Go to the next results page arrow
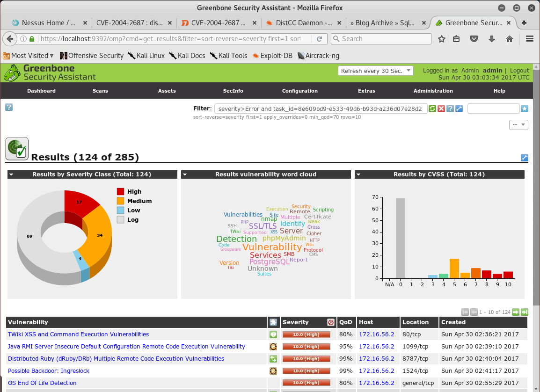The image size is (540, 392). (x=516, y=312)
